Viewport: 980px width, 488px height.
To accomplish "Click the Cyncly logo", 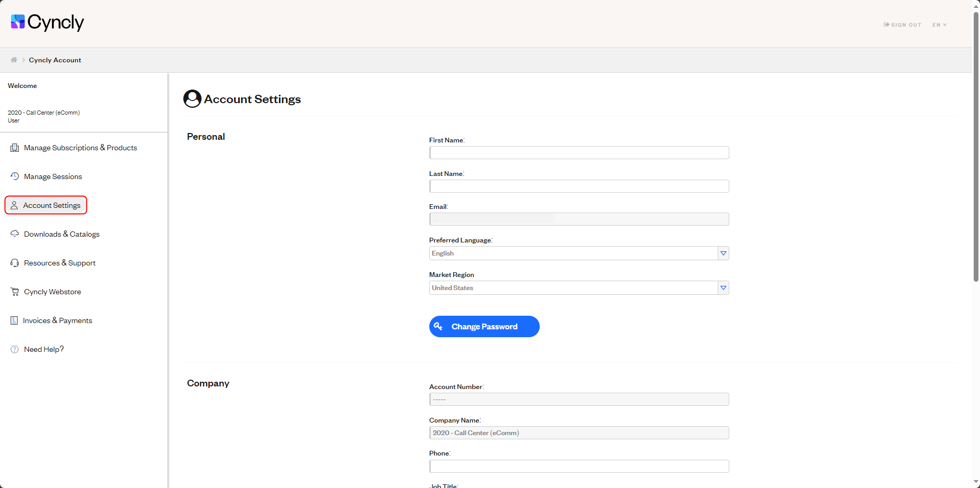I will [x=47, y=22].
